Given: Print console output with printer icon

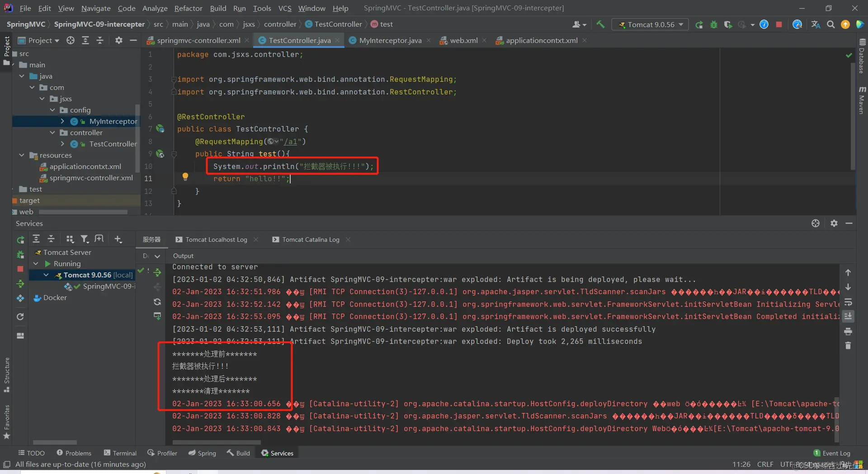Looking at the screenshot, I should pos(848,332).
